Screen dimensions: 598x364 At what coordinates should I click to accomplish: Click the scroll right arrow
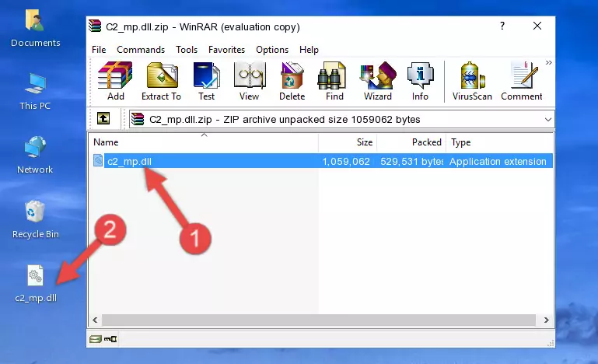pos(547,320)
